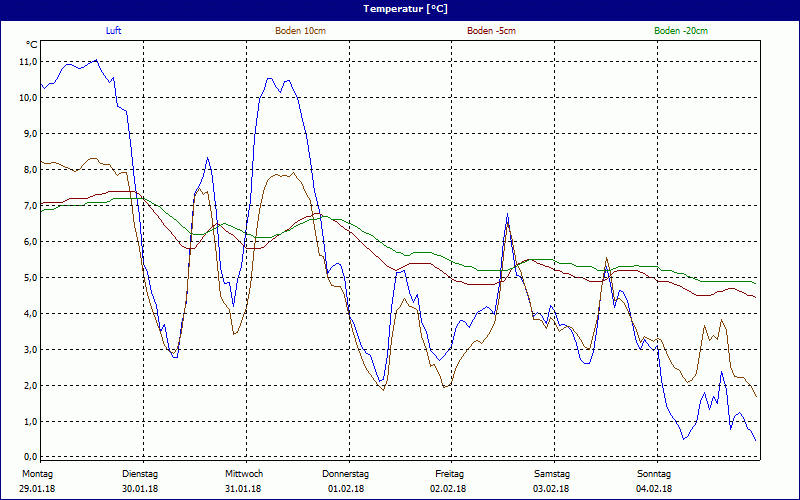Click the '4,0' y-axis value
Viewport: 800px width, 500px height.
click(30, 313)
